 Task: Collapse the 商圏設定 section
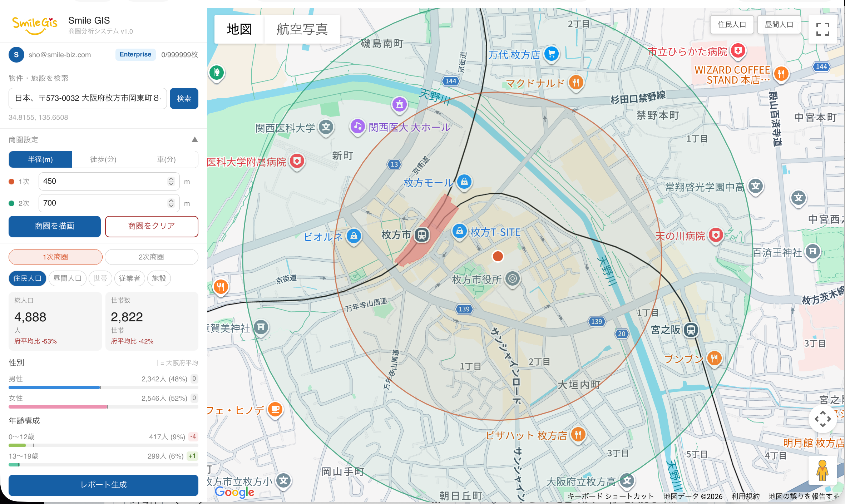pyautogui.click(x=194, y=139)
